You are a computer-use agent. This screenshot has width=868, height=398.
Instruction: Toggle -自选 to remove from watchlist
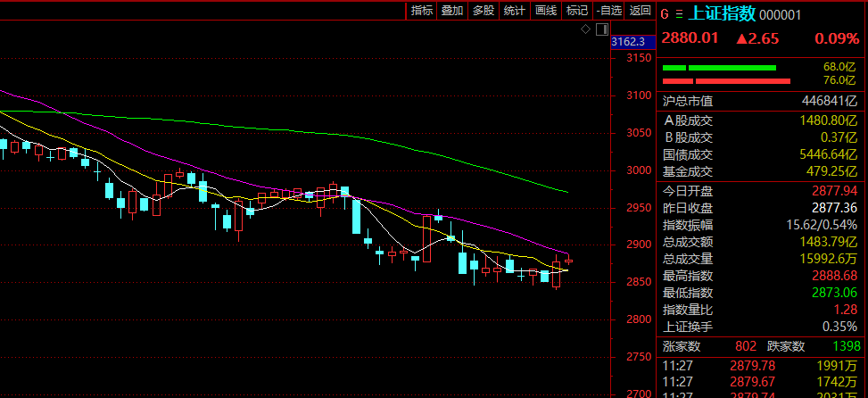[608, 11]
